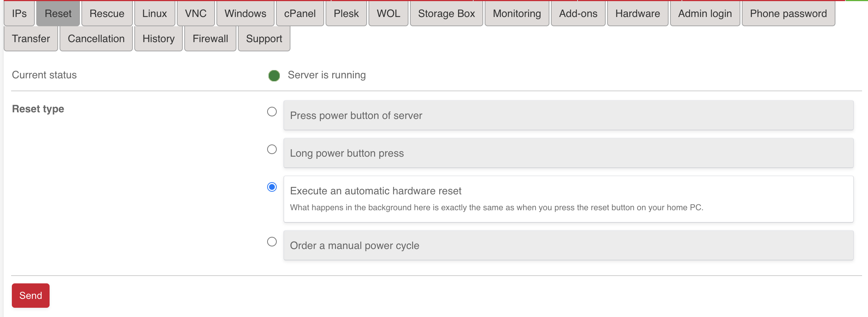
Task: Choose the Long power button press radio
Action: 272,149
